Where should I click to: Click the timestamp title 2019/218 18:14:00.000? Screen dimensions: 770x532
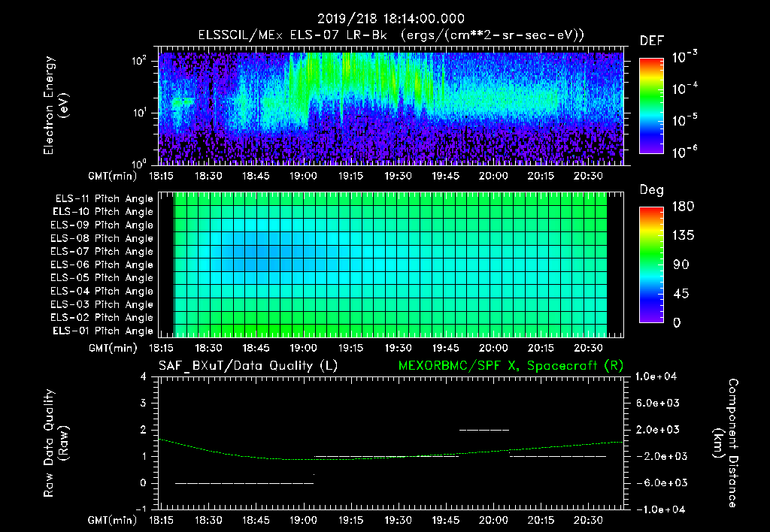coord(391,19)
